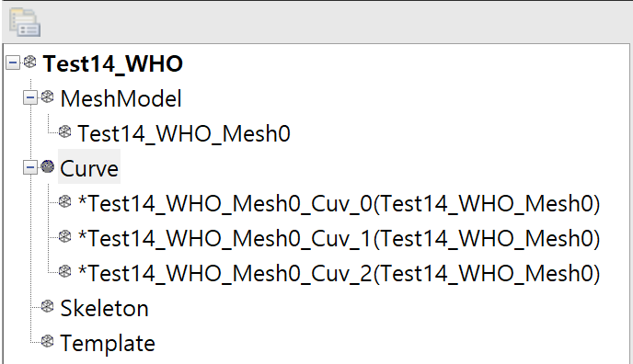Select the *Test14_WHO_Mesh0_Cuv_1 curve entry
Image resolution: width=633 pixels, height=364 pixels.
pos(340,238)
